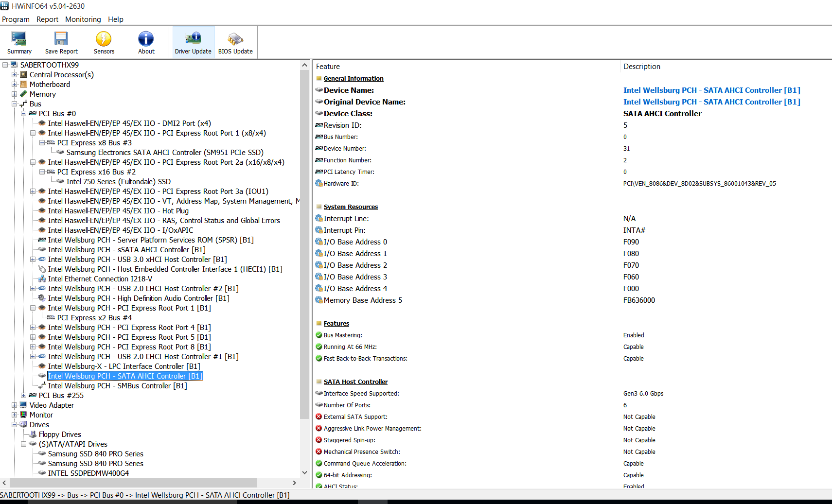Click the HWiNFO64 title bar app icon
Screen dimensions: 832x504
[x=4, y=6]
